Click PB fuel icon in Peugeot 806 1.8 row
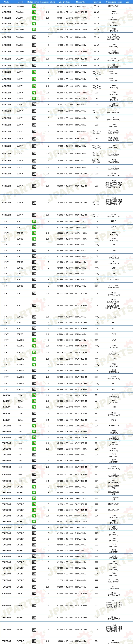 click(x=34, y=426)
